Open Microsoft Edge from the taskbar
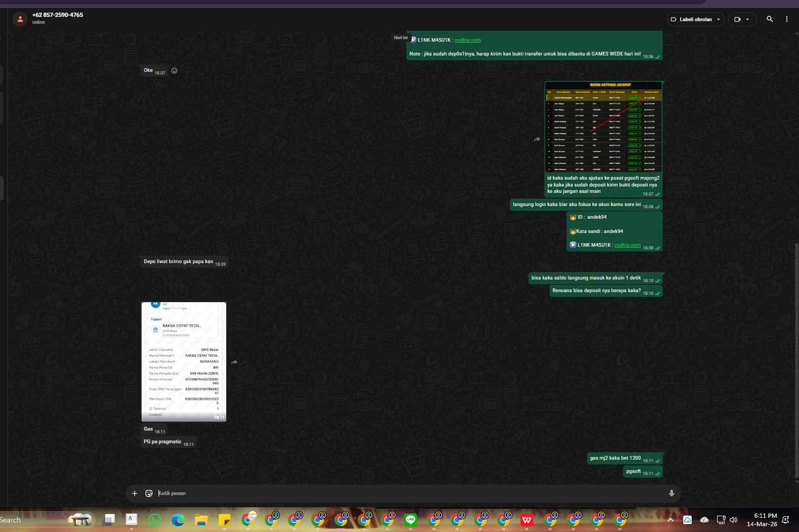The image size is (799, 532). pyautogui.click(x=178, y=520)
